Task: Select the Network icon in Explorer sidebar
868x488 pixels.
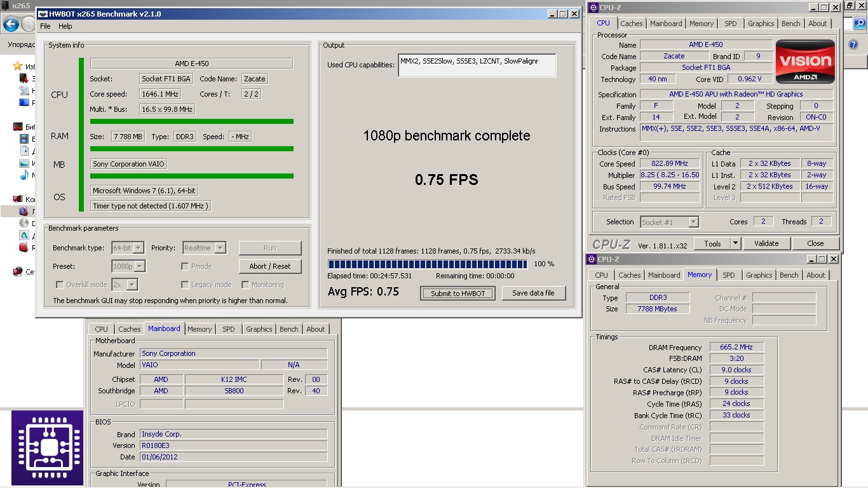Action: coord(17,272)
